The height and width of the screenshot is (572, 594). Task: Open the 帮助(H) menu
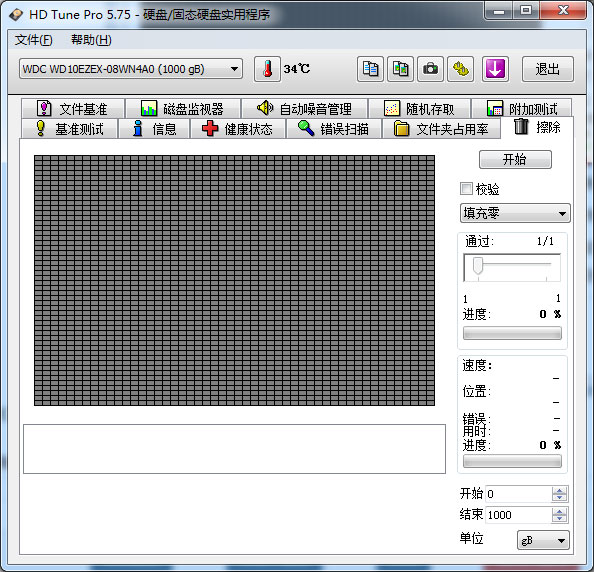[91, 40]
